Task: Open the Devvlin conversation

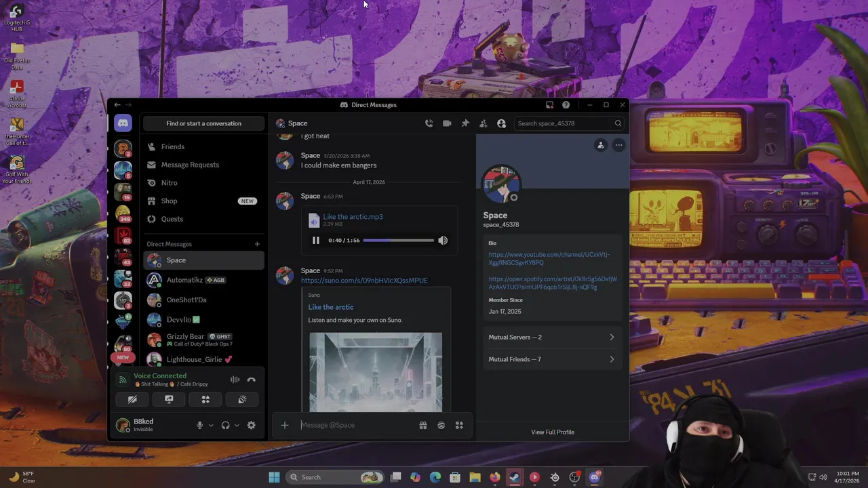Action: coord(203,319)
